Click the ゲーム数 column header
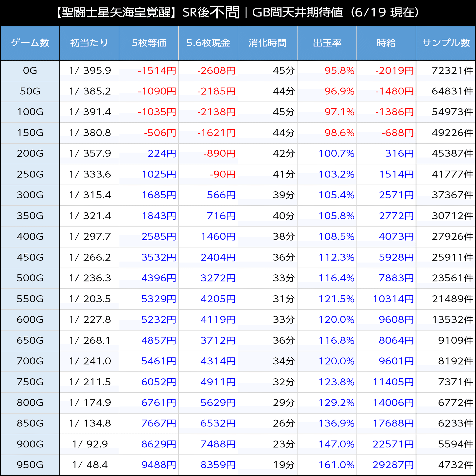This screenshot has width=476, height=476. pyautogui.click(x=30, y=43)
